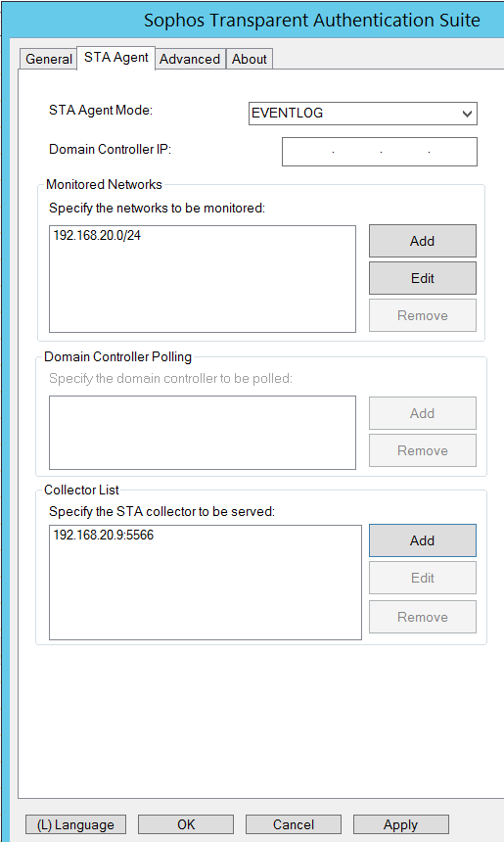Viewport: 504px width, 842px height.
Task: Select the 192.168.20.0/24 monitored network entry
Action: (x=97, y=235)
